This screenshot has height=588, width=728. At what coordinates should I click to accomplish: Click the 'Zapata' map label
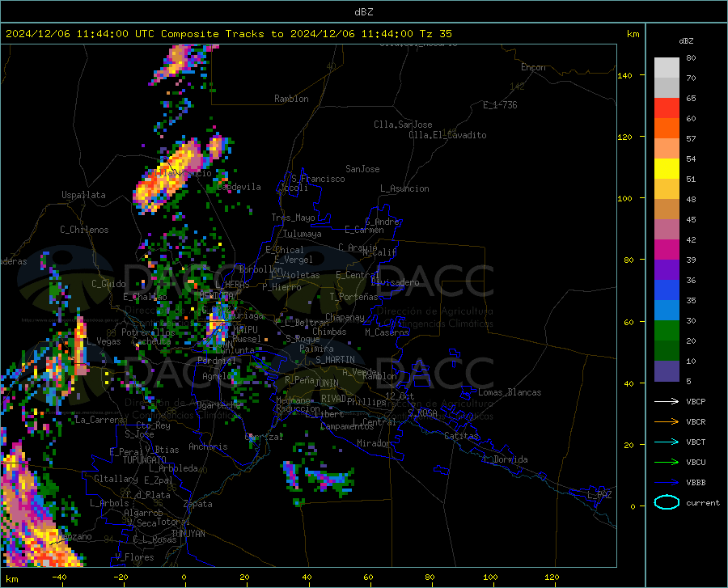coord(198,504)
